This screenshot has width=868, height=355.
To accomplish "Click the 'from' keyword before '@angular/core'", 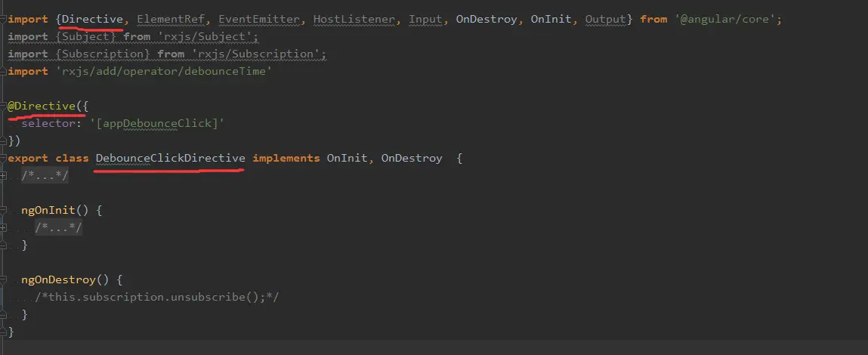I will (653, 20).
